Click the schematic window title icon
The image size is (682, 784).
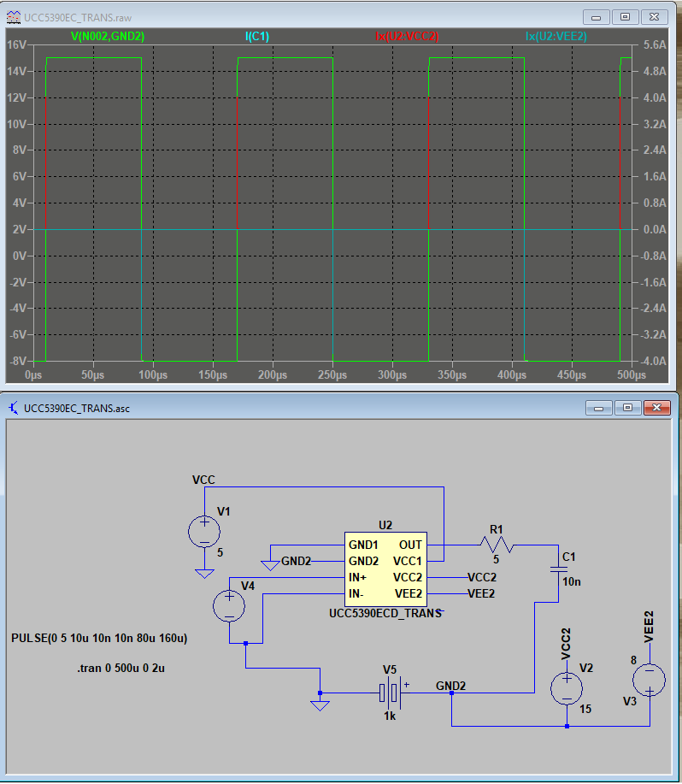pos(14,408)
